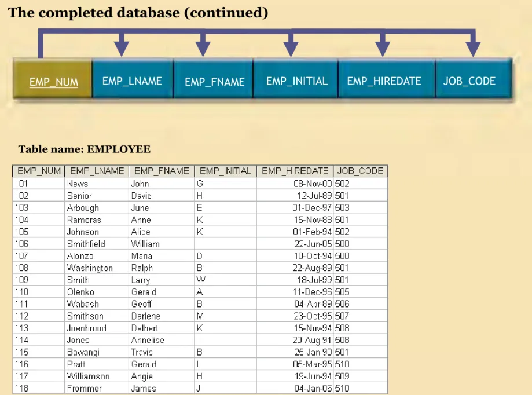Image resolution: width=532 pixels, height=395 pixels.
Task: Select the EMP_NUM table column header
Action: (x=39, y=171)
